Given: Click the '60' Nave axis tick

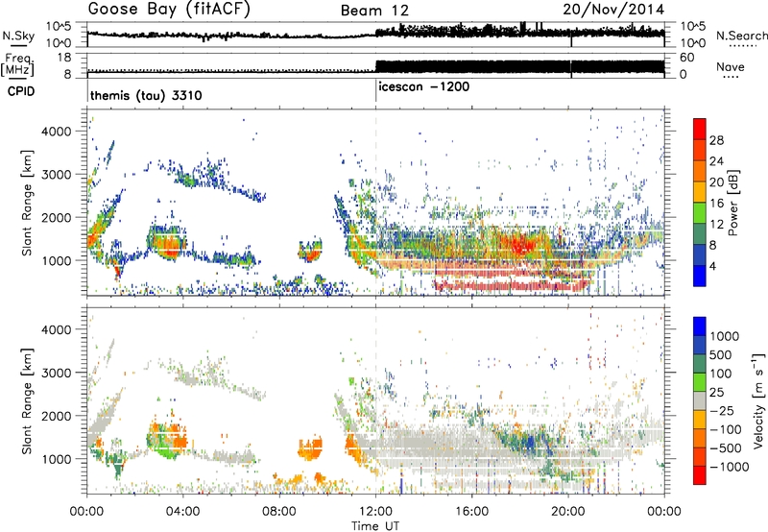Looking at the screenshot, I should (686, 58).
